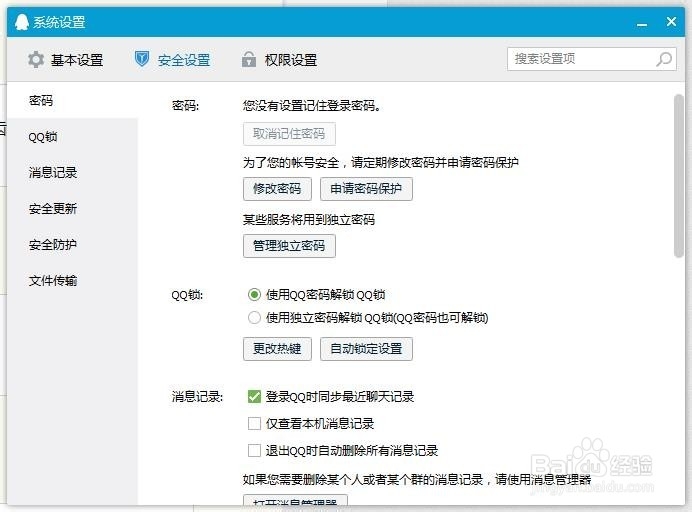
Task: Switch to the 权限设置 tab
Action: click(x=280, y=59)
